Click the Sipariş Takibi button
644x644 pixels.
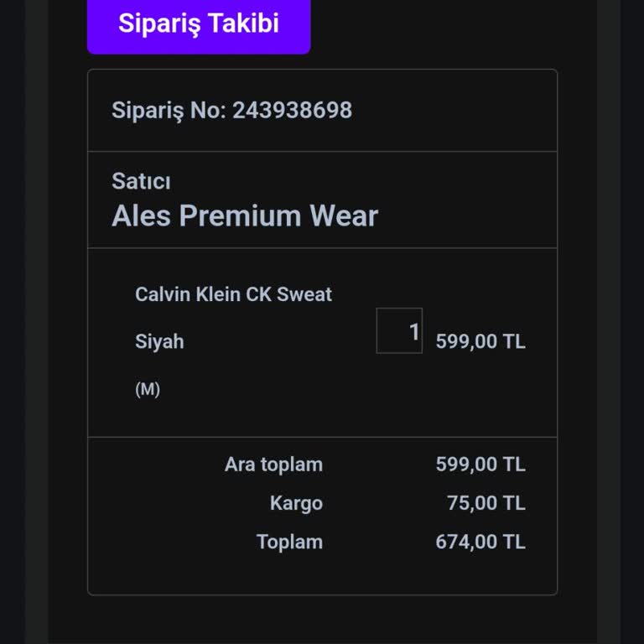(199, 24)
